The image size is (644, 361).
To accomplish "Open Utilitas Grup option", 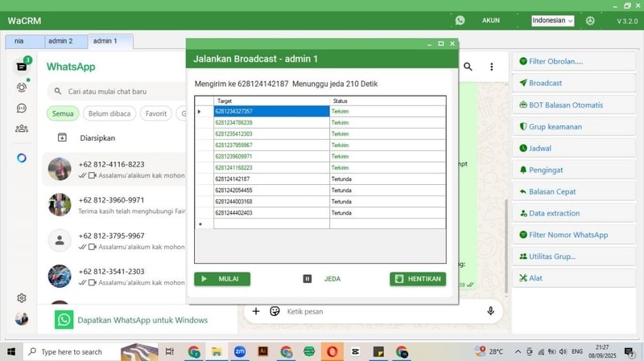I will 574,256.
